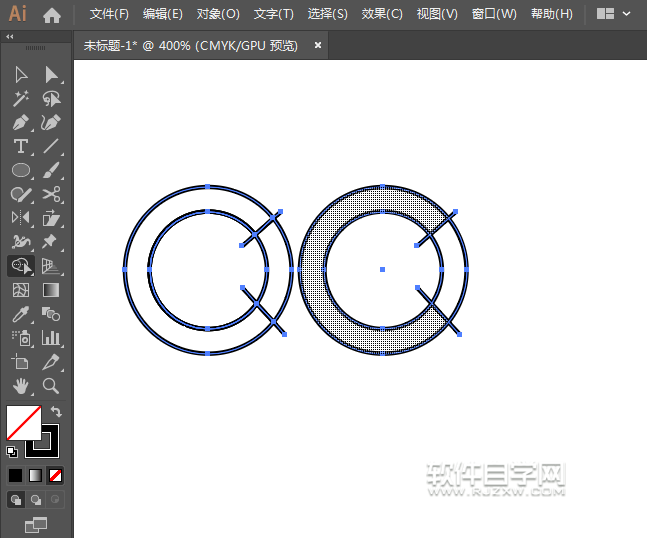The image size is (647, 538).
Task: Reset to default fill and stroke
Action: coord(12,452)
